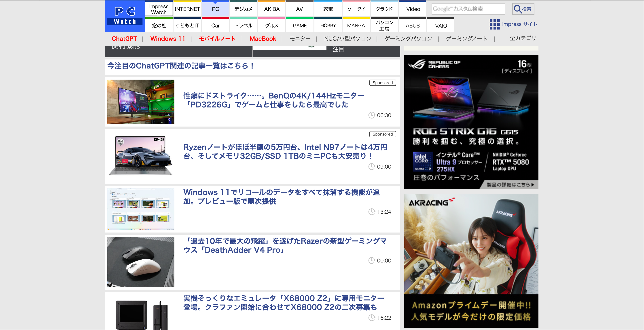Open the こどもとIT tab
Viewport: 644px width, 330px height.
187,25
